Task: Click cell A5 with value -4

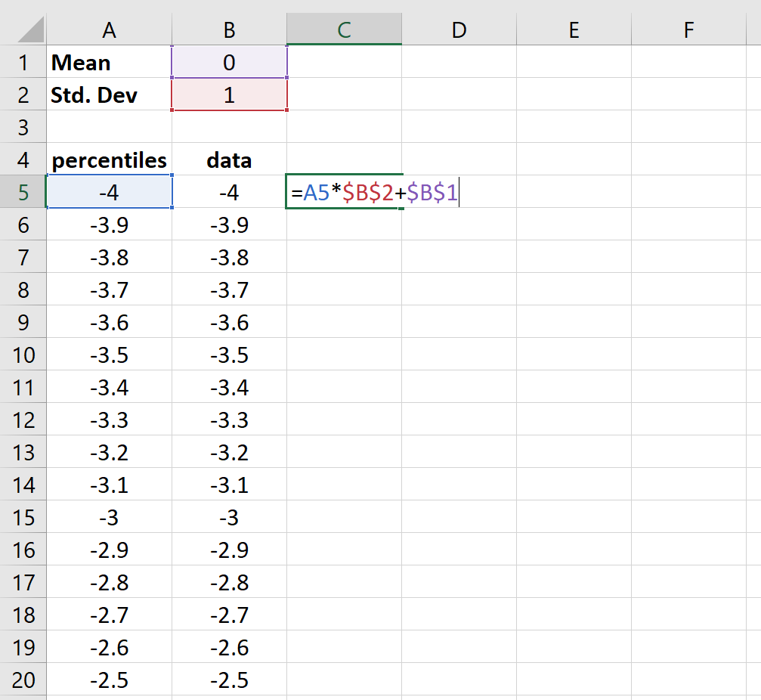Action: click(x=109, y=192)
